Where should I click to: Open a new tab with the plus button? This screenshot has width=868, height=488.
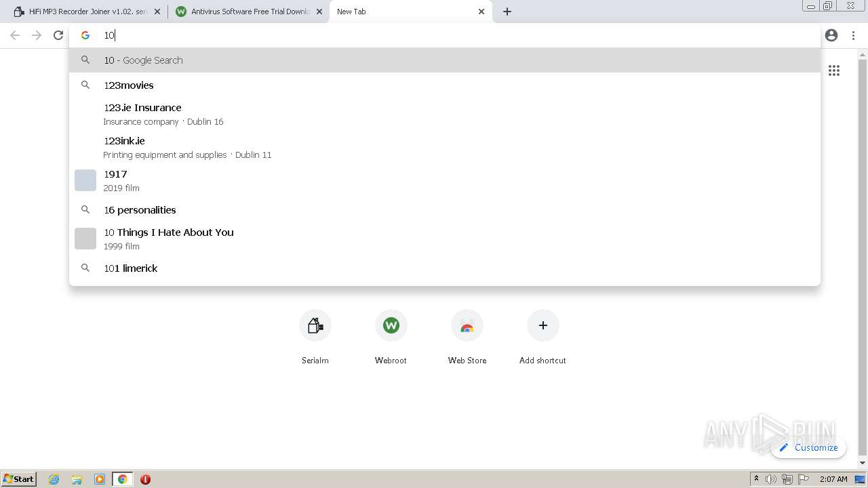tap(507, 12)
